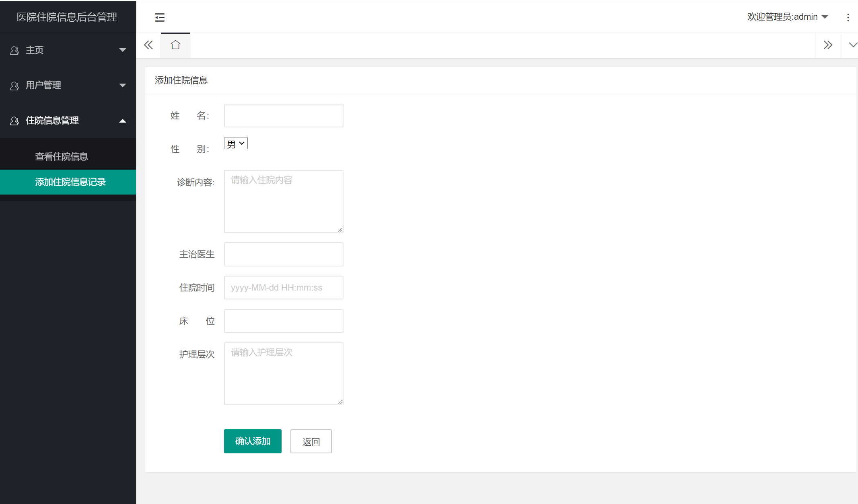Open the 住院时间 date-time field

click(x=284, y=288)
